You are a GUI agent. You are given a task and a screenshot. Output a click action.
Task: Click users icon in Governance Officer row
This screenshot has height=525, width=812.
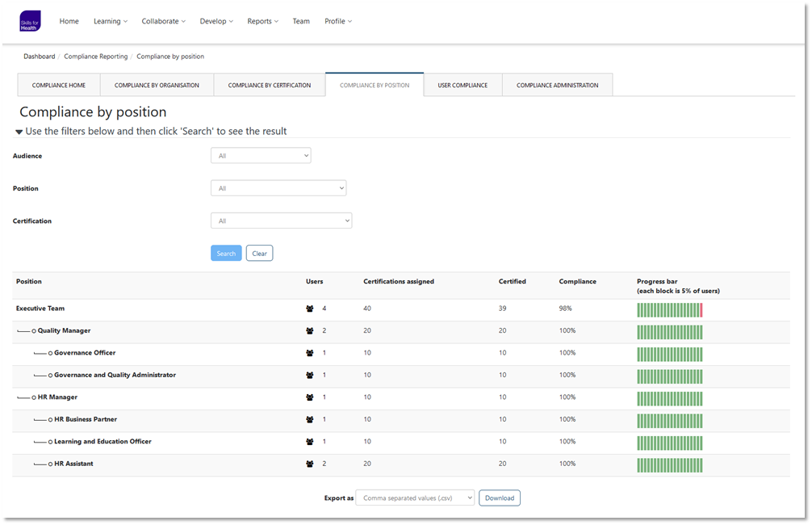[310, 354]
